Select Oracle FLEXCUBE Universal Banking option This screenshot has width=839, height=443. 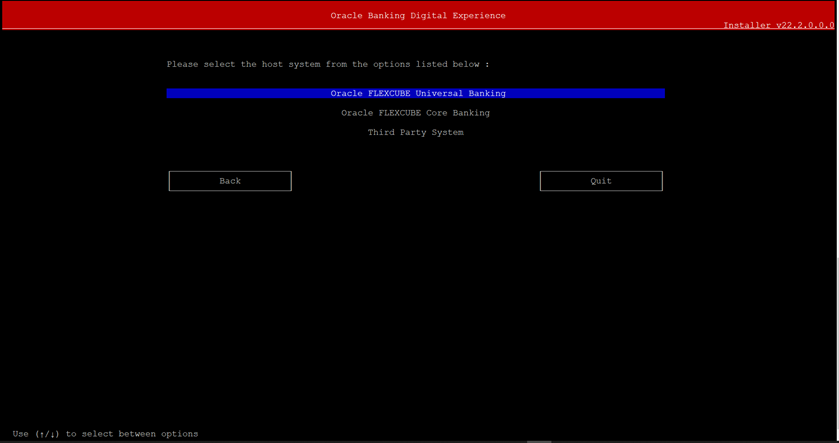pyautogui.click(x=415, y=93)
